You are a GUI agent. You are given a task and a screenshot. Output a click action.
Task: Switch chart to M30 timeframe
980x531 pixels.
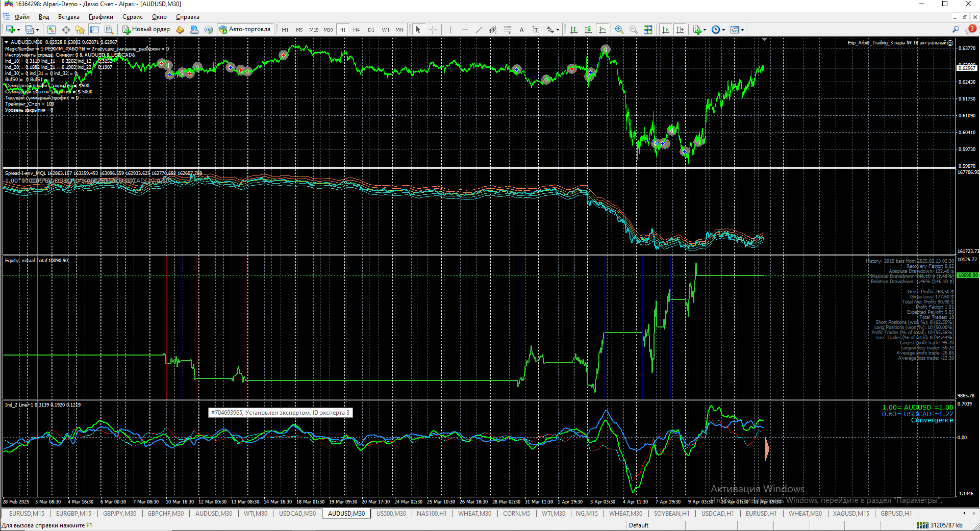tap(328, 30)
